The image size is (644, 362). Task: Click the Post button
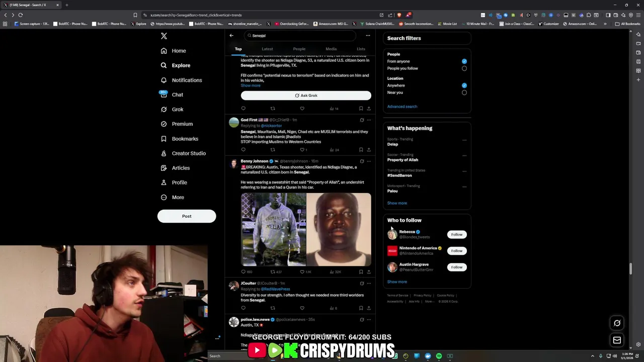point(187,216)
